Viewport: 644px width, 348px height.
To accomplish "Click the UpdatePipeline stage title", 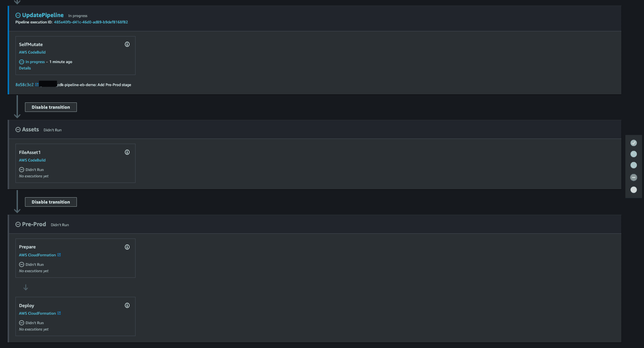I will tap(43, 15).
